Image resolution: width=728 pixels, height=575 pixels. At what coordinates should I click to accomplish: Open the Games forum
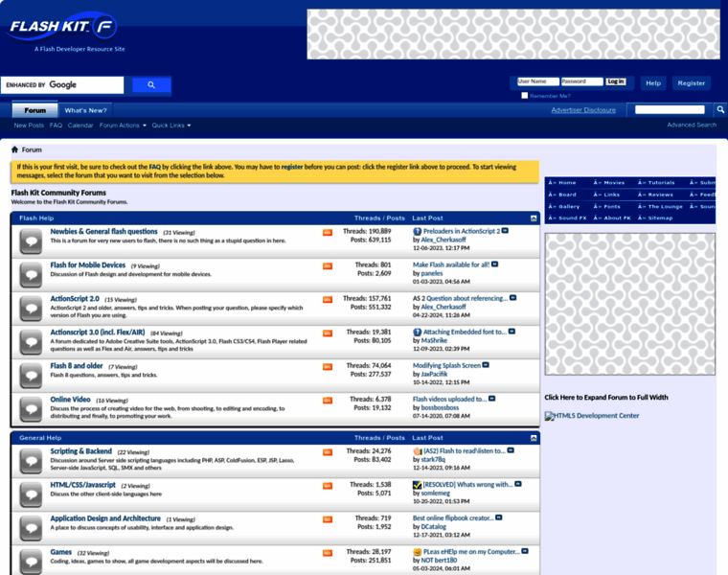click(x=60, y=552)
